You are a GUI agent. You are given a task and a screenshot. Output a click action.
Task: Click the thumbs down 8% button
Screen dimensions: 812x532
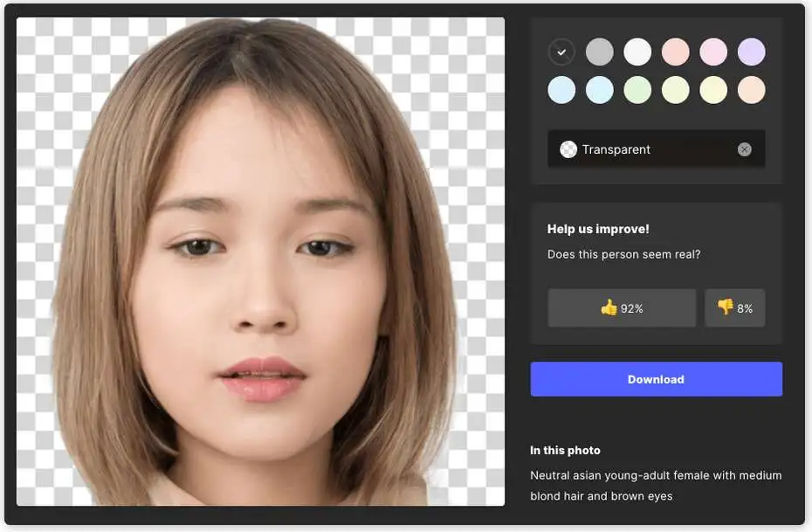[734, 308]
